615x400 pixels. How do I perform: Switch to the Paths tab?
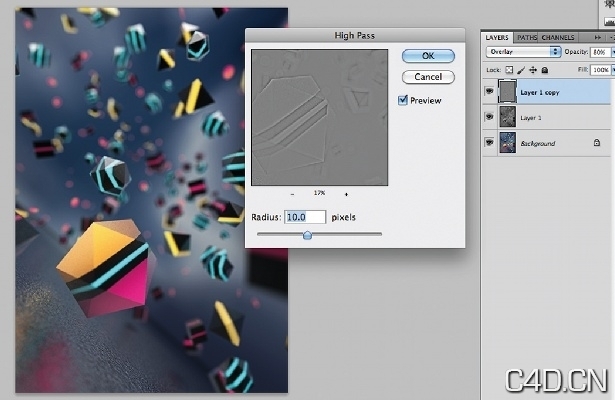coord(527,37)
